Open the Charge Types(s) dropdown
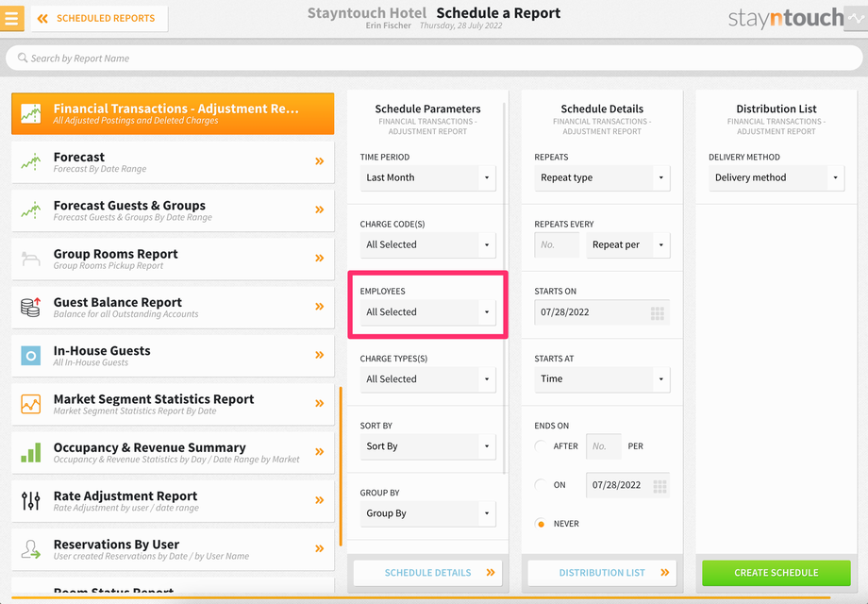The height and width of the screenshot is (604, 868). (x=428, y=379)
